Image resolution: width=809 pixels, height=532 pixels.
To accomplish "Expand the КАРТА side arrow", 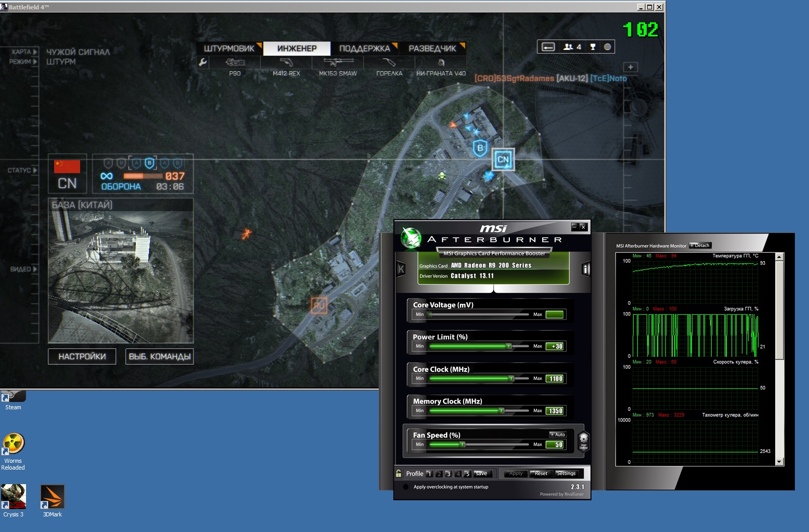I will click(x=35, y=51).
